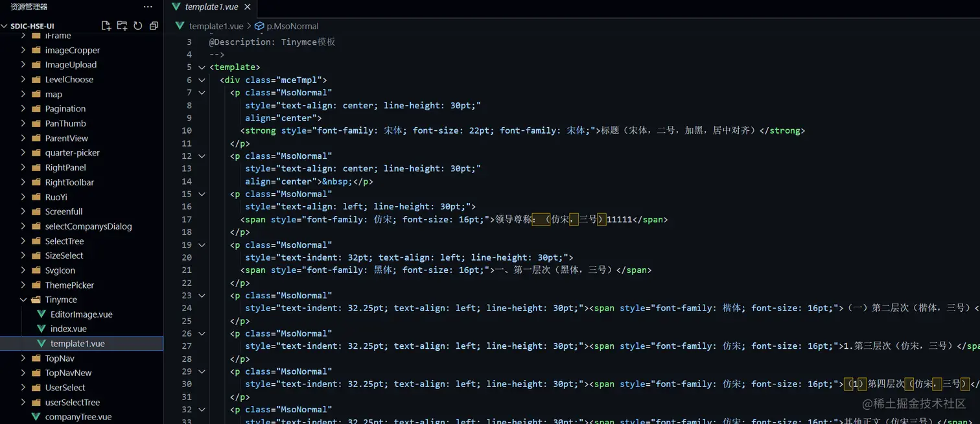Collapse all folders in the Explorer
This screenshot has height=424, width=980.
coord(153,25)
